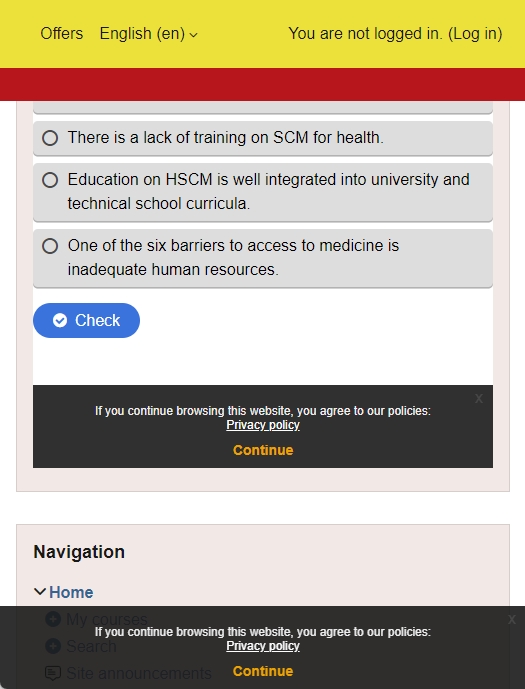This screenshot has height=689, width=525.
Task: Click the plus icon beside My courses
Action: [53, 619]
